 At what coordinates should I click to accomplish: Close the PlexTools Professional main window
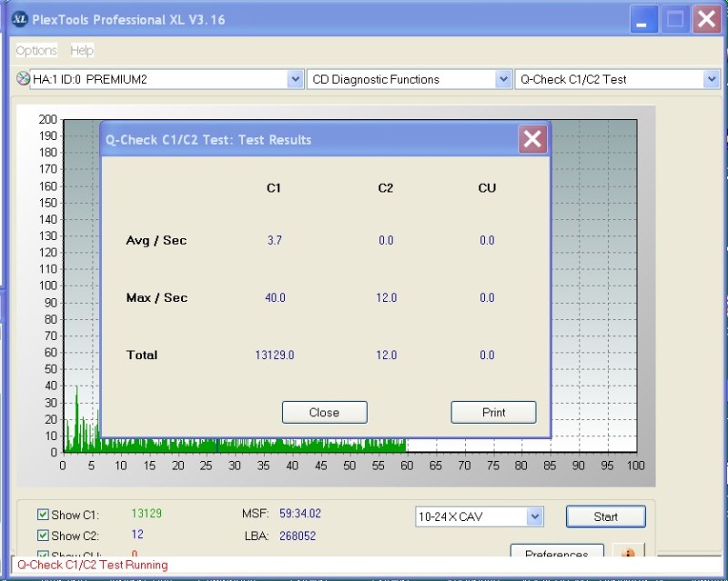pos(706,19)
